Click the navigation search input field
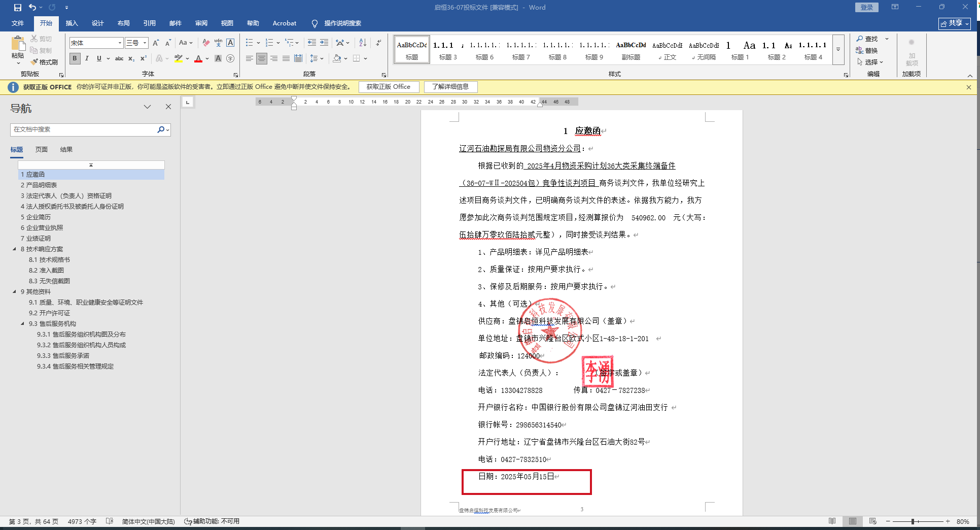Image resolution: width=980 pixels, height=530 pixels. tap(84, 130)
